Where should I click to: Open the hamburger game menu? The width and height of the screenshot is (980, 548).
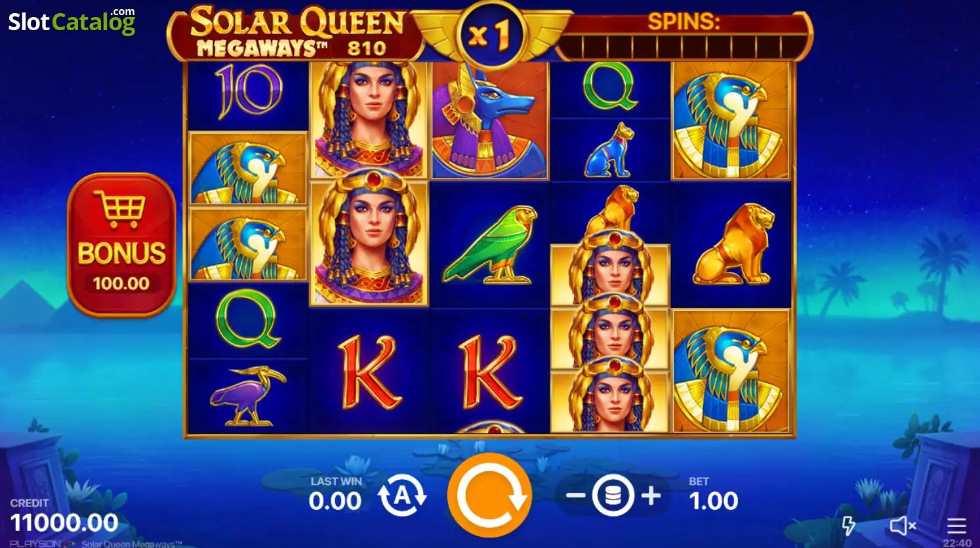pyautogui.click(x=956, y=525)
